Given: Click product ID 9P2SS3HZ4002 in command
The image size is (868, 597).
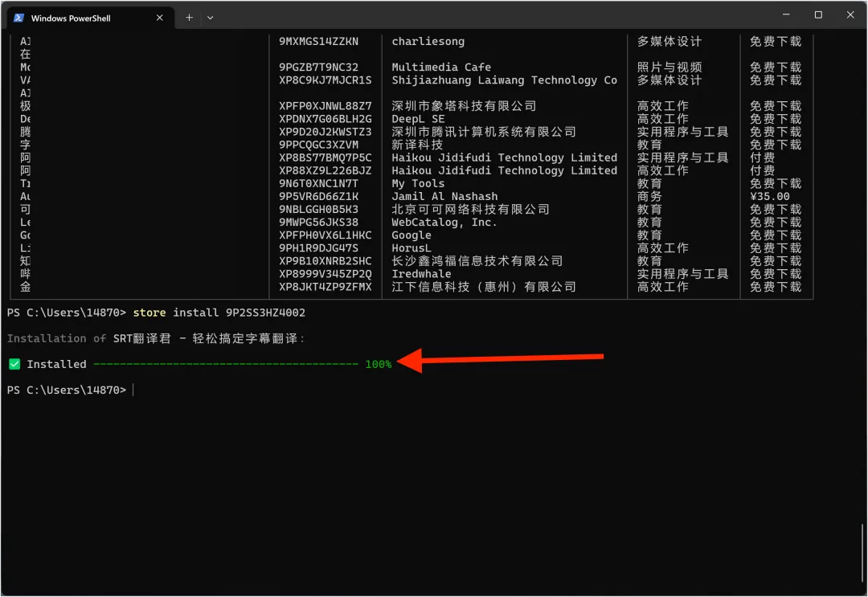Looking at the screenshot, I should pyautogui.click(x=265, y=313).
